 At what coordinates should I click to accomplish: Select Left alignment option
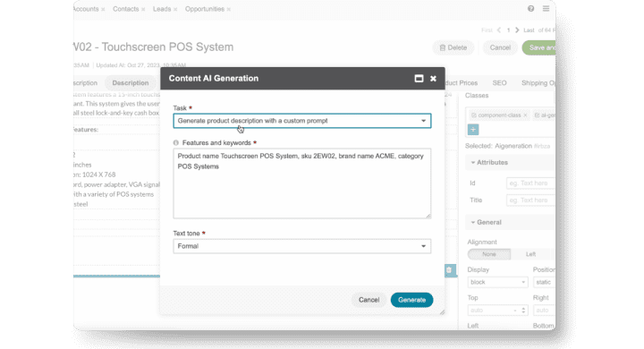530,254
